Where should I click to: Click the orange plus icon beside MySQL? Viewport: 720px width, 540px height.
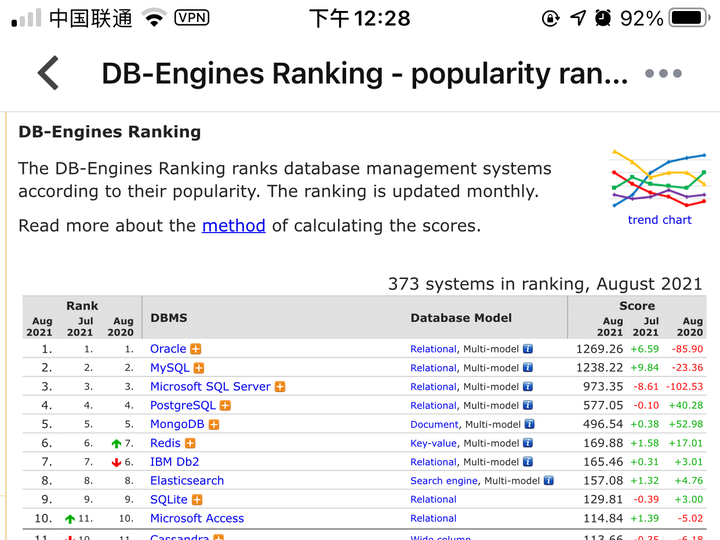point(199,368)
